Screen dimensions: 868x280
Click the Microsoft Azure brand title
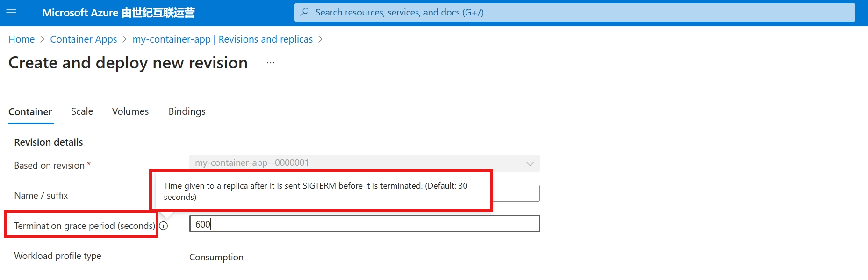pos(118,13)
